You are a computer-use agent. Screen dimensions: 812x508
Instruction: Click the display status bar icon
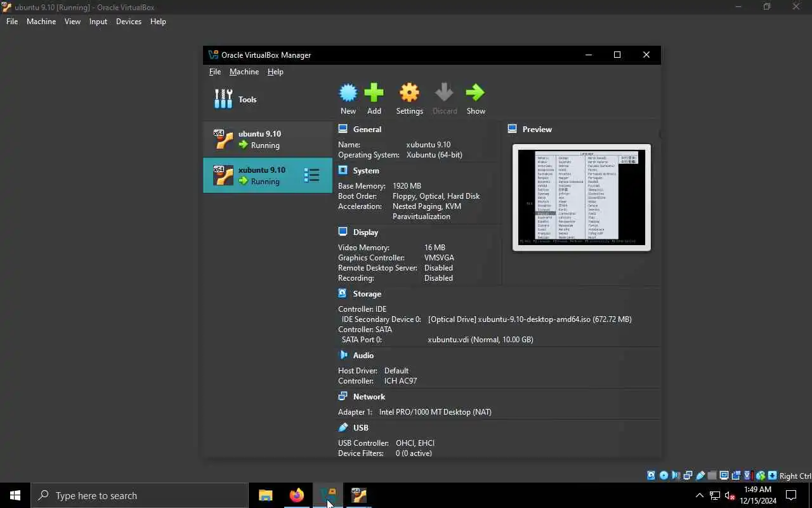coord(724,476)
